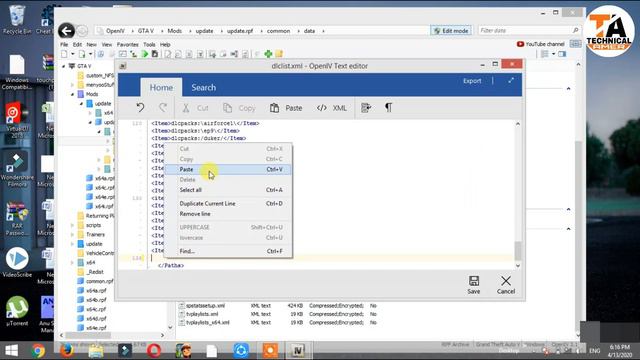Open Google Chrome from the taskbar

(x=38, y=351)
